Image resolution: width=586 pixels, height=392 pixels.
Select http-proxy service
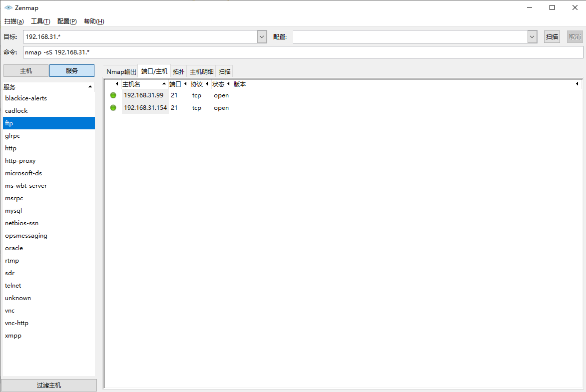pyautogui.click(x=48, y=161)
